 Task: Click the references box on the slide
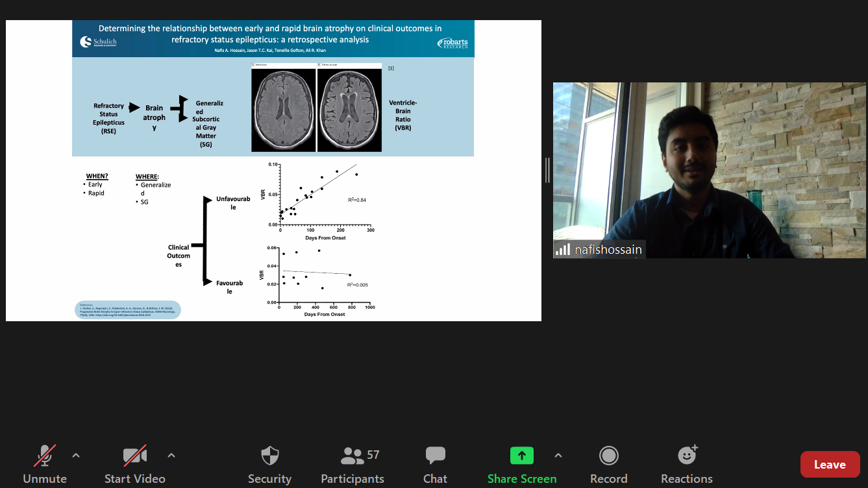(x=129, y=310)
